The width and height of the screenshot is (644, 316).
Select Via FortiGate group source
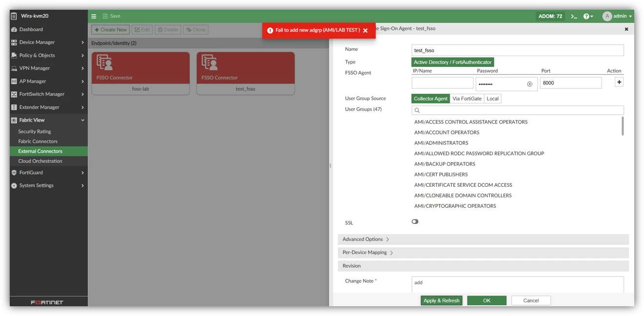[x=467, y=99]
